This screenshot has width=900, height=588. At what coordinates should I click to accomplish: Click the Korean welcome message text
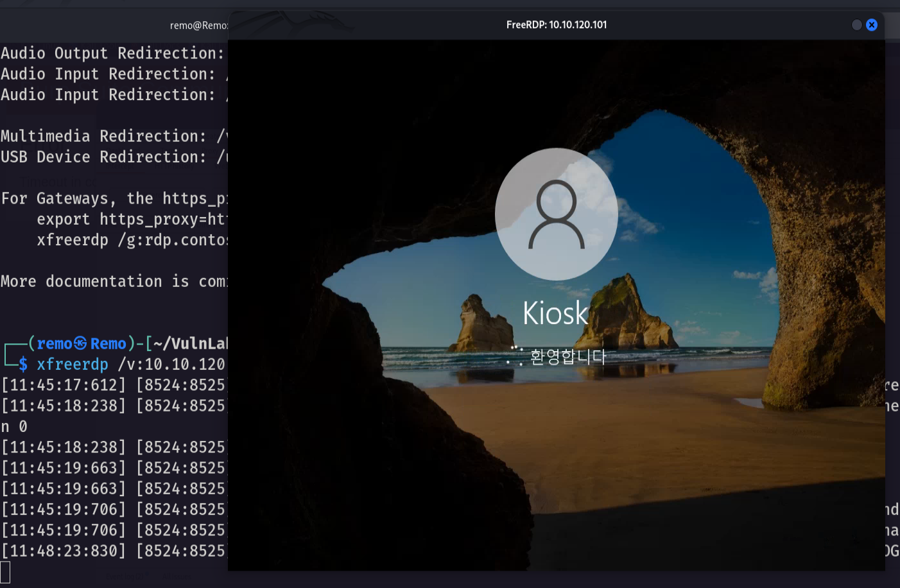click(x=568, y=356)
